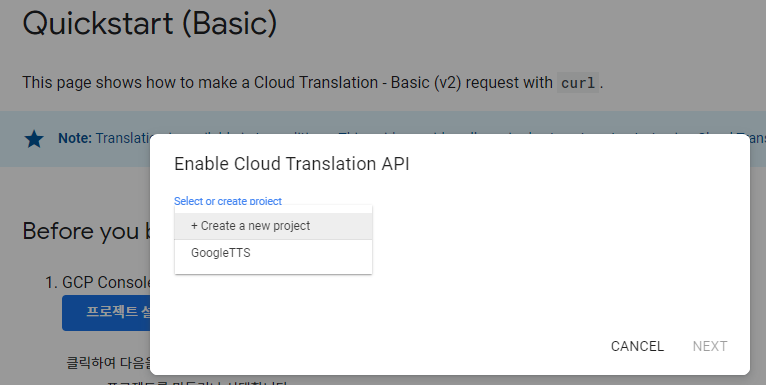
Task: Click the "Enable Cloud Translation API" dialog title
Action: click(292, 164)
